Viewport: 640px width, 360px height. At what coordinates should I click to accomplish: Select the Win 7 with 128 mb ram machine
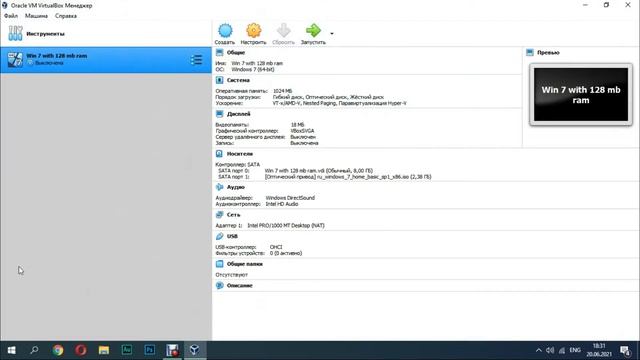tap(106, 60)
